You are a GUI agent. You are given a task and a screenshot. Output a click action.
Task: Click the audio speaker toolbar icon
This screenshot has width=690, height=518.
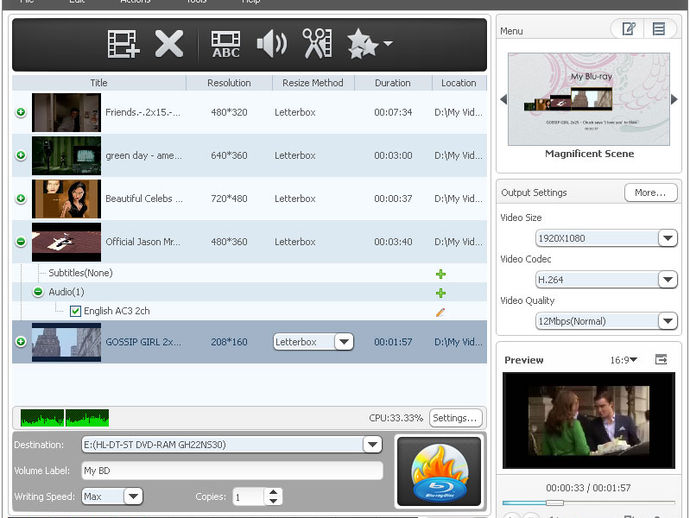[x=272, y=44]
